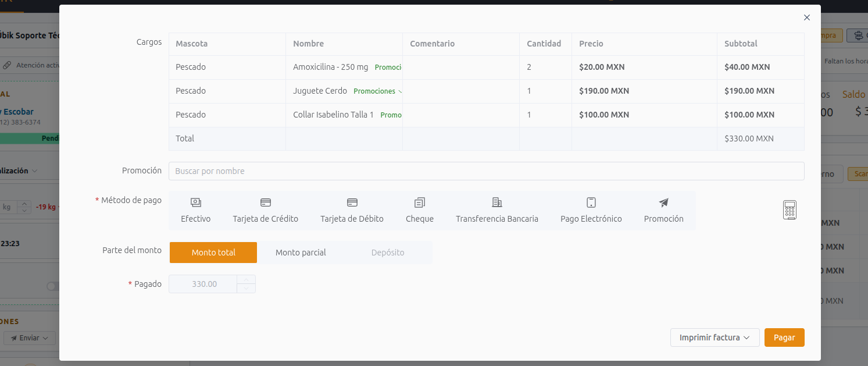Open Enviar dropdown in background page
The image size is (868, 366).
(30, 337)
